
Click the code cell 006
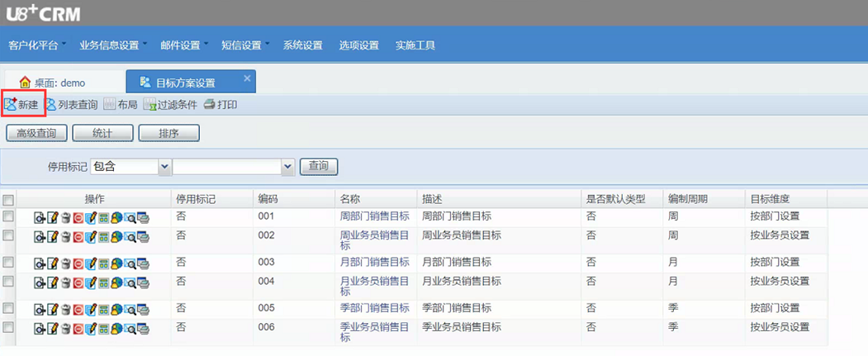tap(266, 327)
